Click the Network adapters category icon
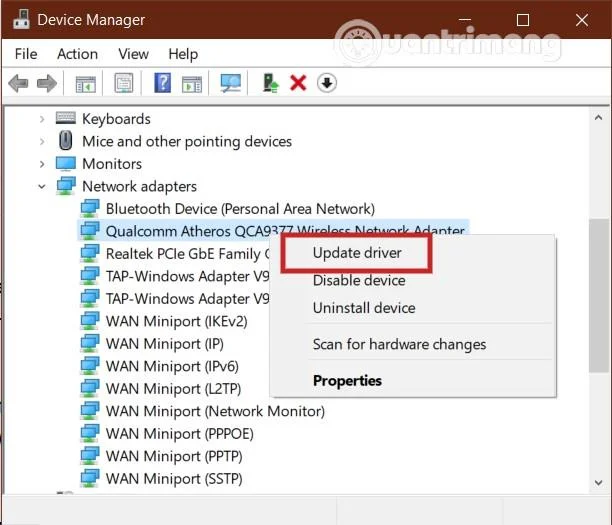This screenshot has height=525, width=612. pyautogui.click(x=66, y=186)
